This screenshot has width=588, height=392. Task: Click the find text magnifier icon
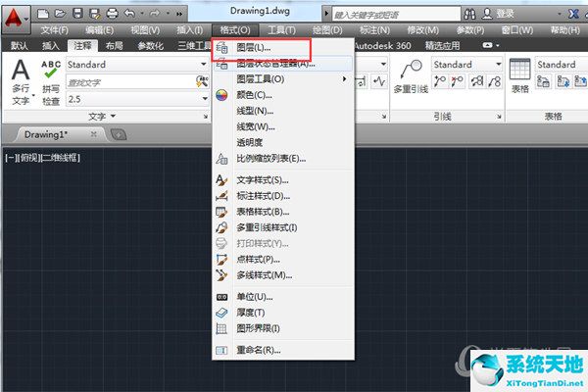click(x=202, y=81)
